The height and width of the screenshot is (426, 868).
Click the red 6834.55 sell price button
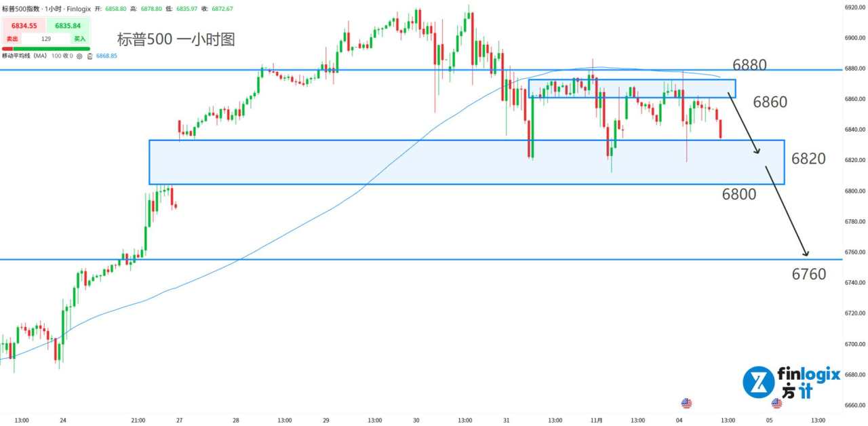coord(23,26)
